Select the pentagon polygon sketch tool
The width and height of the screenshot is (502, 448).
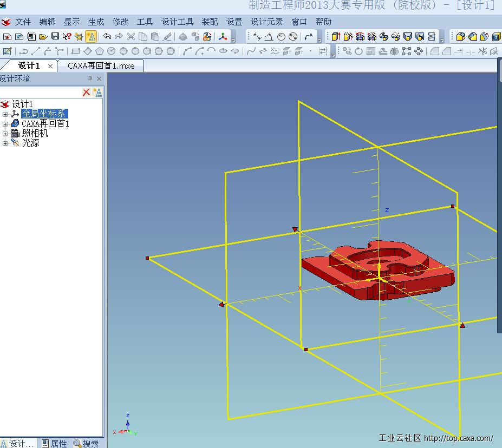pos(100,51)
